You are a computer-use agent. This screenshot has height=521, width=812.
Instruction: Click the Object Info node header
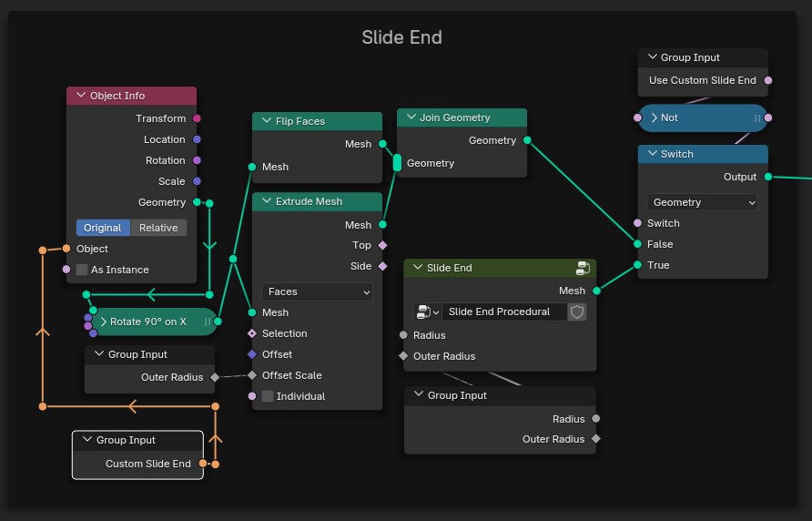131,96
